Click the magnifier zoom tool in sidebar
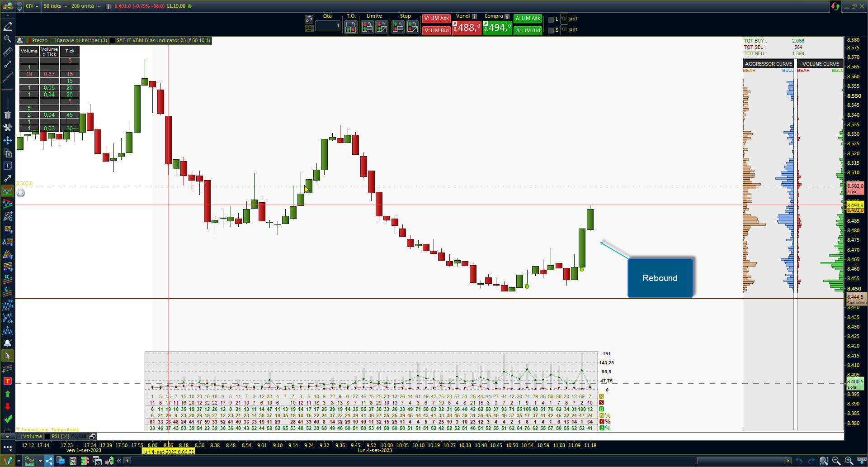 8,39
